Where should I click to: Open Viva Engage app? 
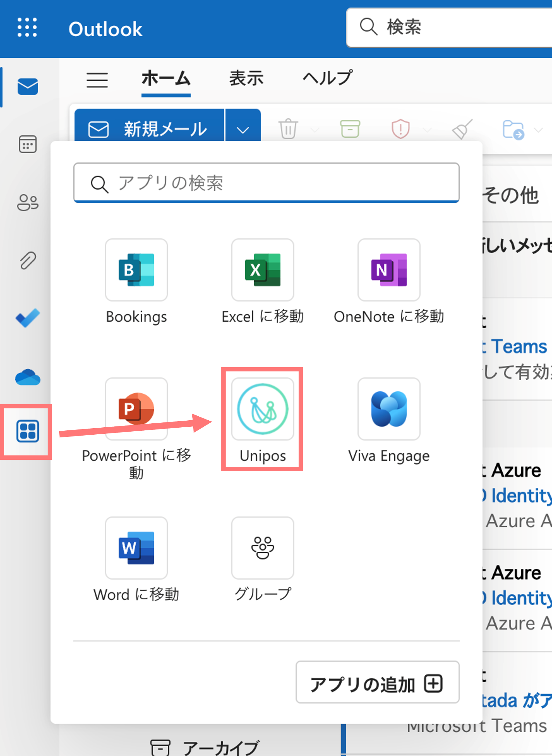click(x=389, y=420)
